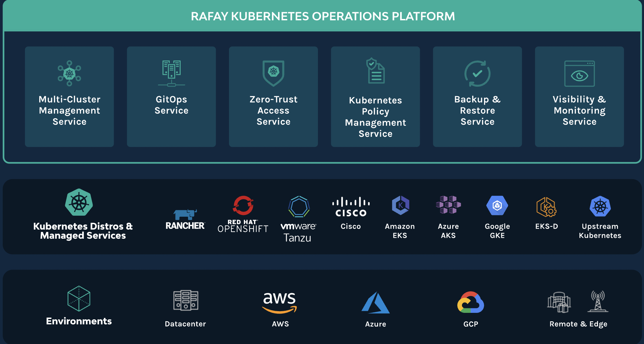Click the GitOps Service server icon
The height and width of the screenshot is (344, 644).
coord(171,73)
